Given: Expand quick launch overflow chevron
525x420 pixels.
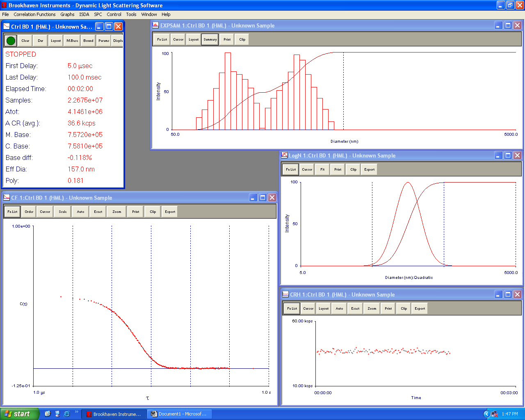Looking at the screenshot, I should (x=76, y=412).
